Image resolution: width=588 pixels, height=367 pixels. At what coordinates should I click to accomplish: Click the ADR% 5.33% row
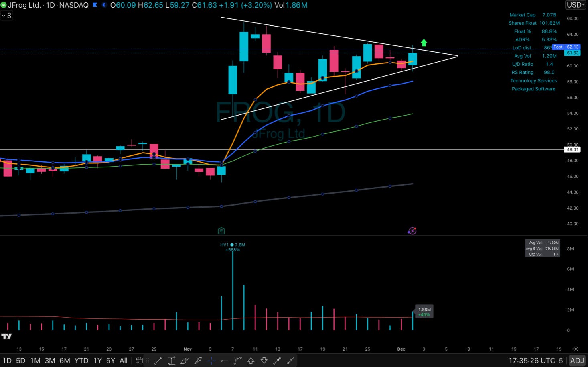click(x=536, y=40)
